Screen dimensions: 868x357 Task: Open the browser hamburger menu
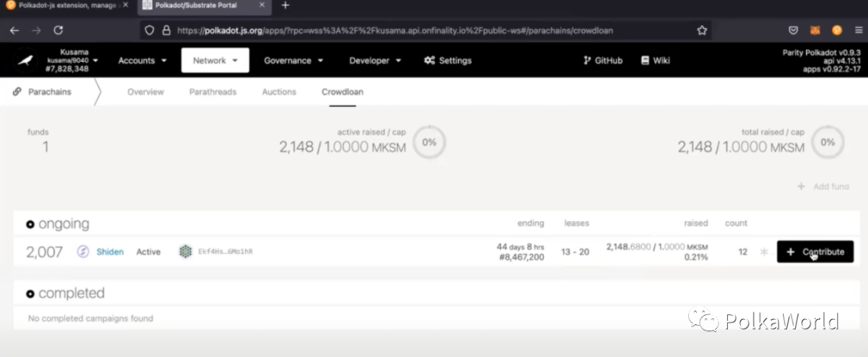tap(858, 31)
